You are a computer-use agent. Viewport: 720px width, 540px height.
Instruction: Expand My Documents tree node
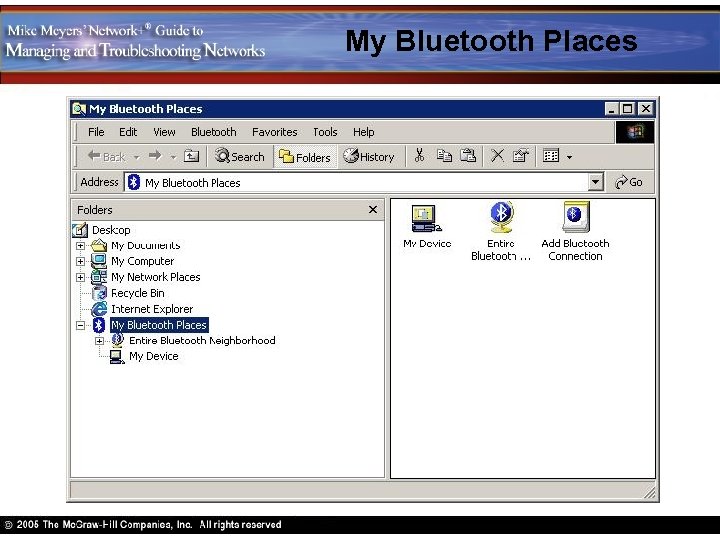coord(80,246)
